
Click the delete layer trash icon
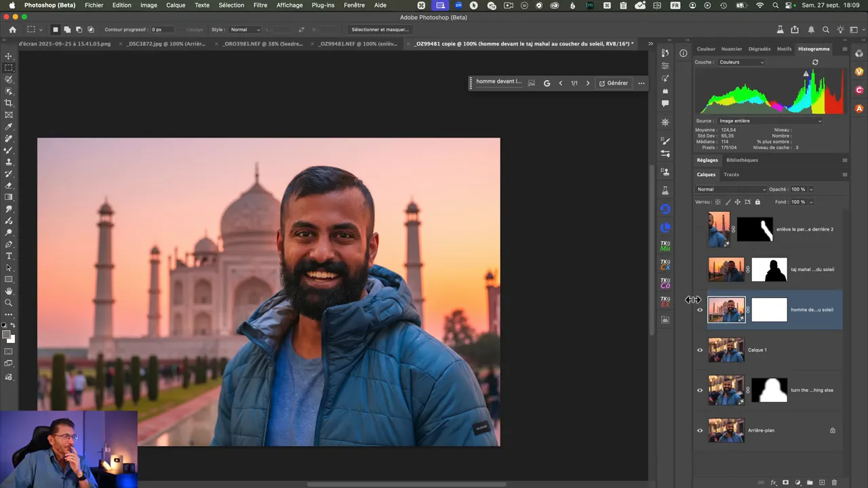point(834,483)
